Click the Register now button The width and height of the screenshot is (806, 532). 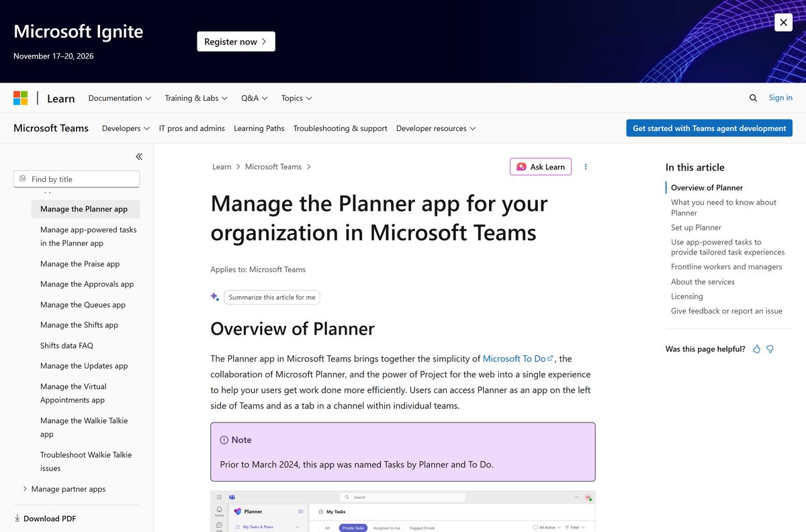pos(236,42)
